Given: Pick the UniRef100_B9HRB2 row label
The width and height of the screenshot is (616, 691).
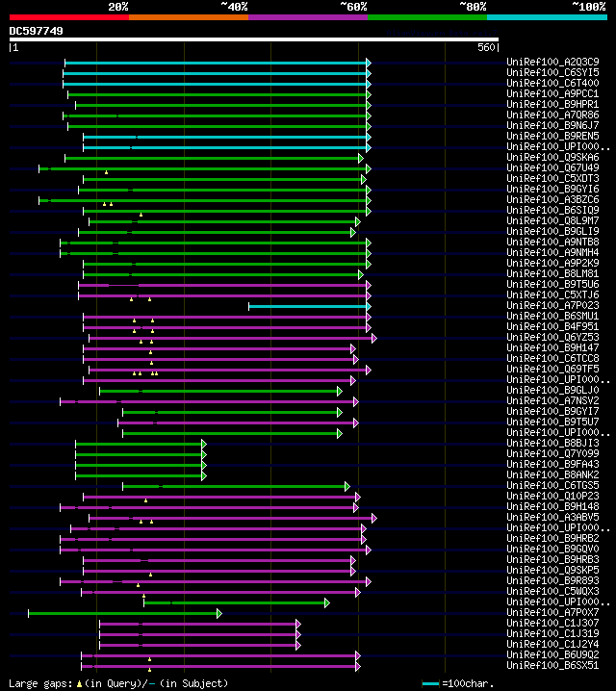Looking at the screenshot, I should 552,538.
